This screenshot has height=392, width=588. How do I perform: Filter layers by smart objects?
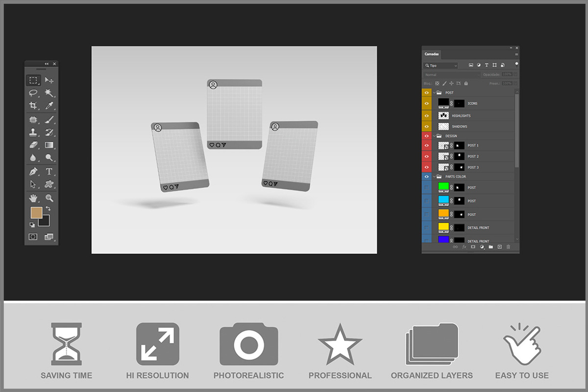[502, 65]
